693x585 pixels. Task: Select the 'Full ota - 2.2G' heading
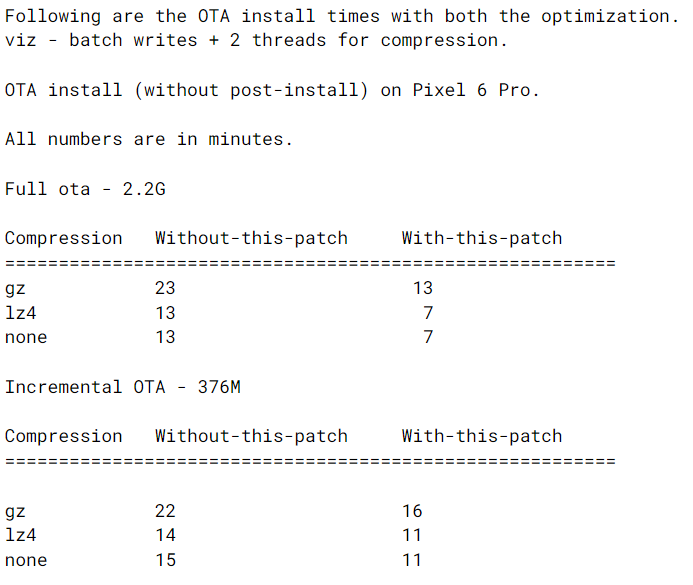(x=85, y=189)
